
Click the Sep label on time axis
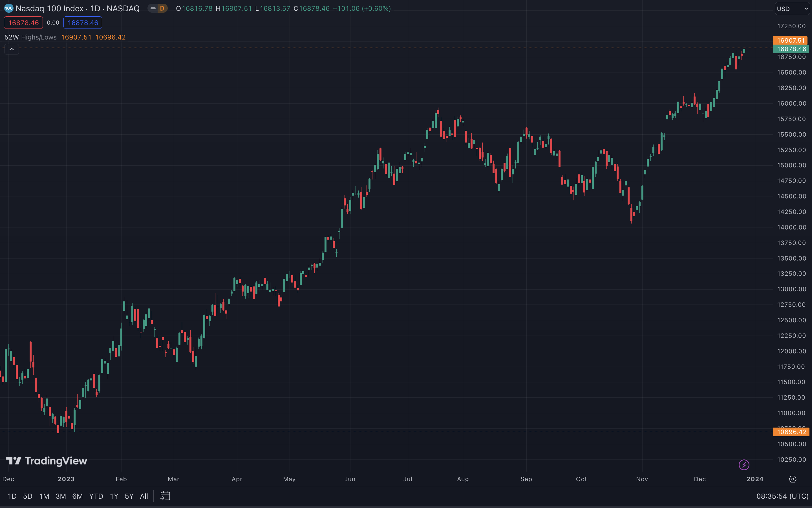pyautogui.click(x=526, y=479)
